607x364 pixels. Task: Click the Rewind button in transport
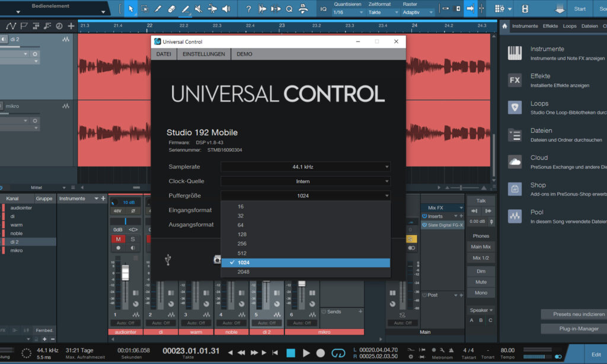pos(241,353)
